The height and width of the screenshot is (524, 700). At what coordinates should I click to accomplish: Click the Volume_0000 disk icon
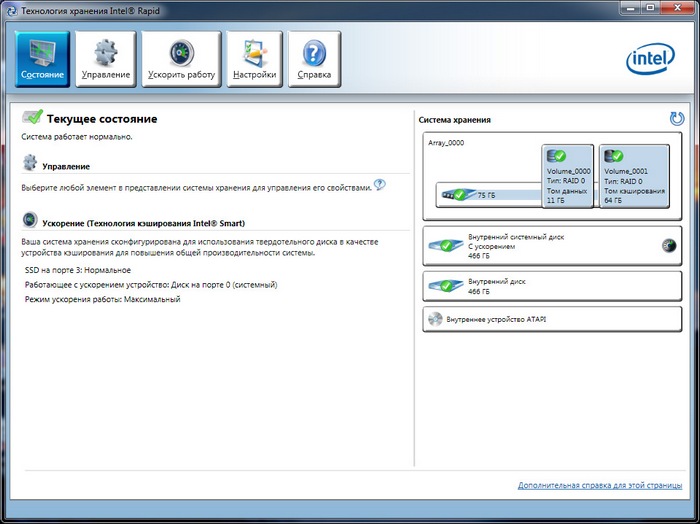[556, 156]
